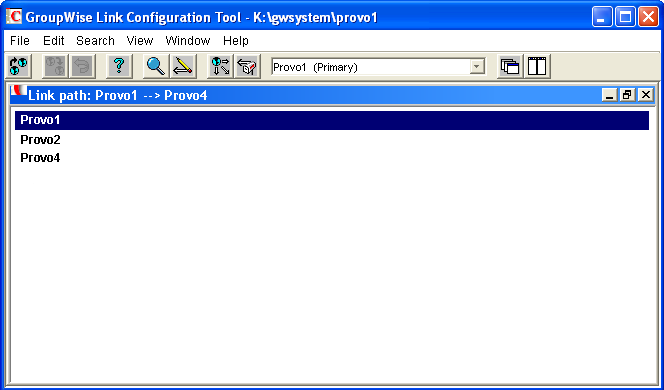Select Provo1 in the link path list

[x=332, y=120]
